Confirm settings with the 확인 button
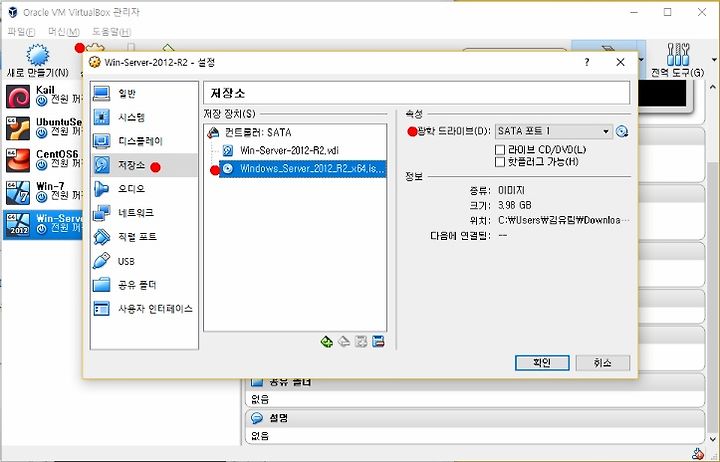 pyautogui.click(x=542, y=363)
